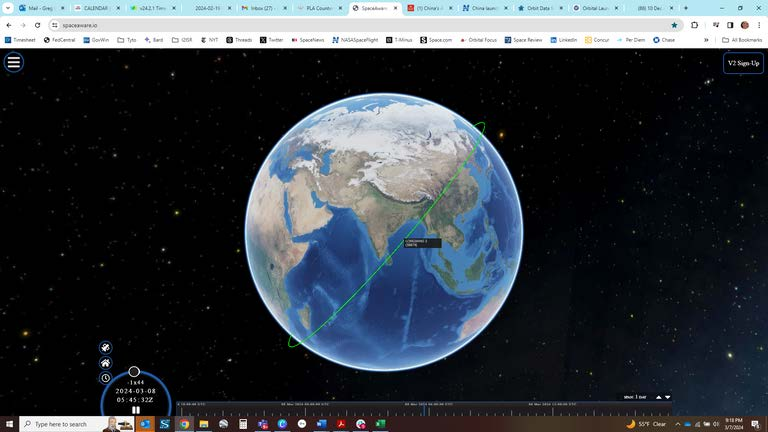Go back to previous page
The height and width of the screenshot is (432, 768).
(x=9, y=25)
